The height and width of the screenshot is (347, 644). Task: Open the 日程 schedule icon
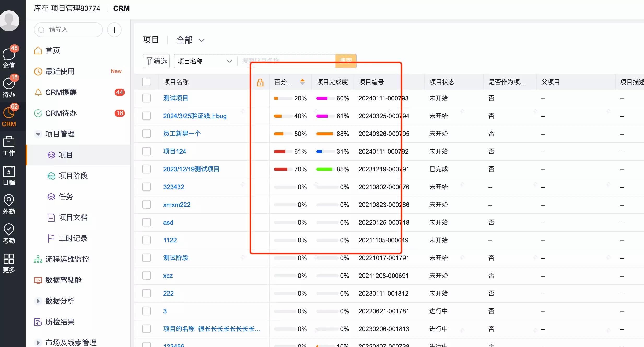9,175
